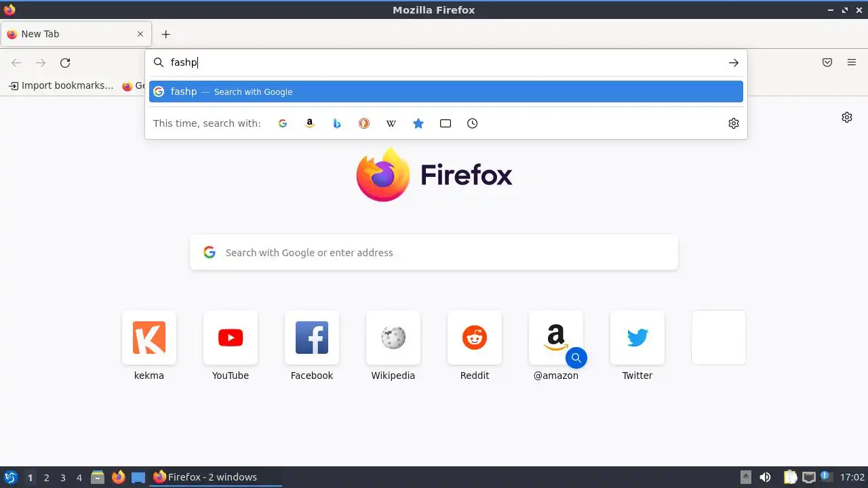This screenshot has height=488, width=868.
Task: Open the Firefox application hamburger menu
Action: coord(852,62)
